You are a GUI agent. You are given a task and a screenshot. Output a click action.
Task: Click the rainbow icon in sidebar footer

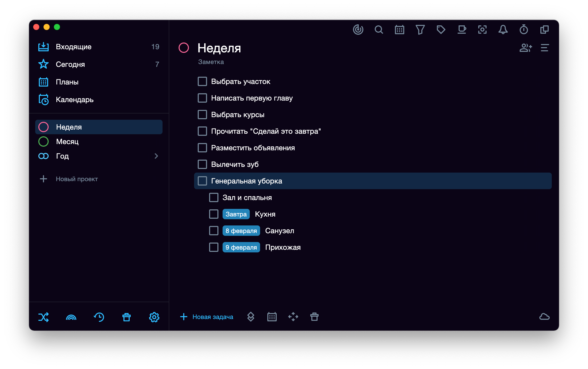point(71,317)
